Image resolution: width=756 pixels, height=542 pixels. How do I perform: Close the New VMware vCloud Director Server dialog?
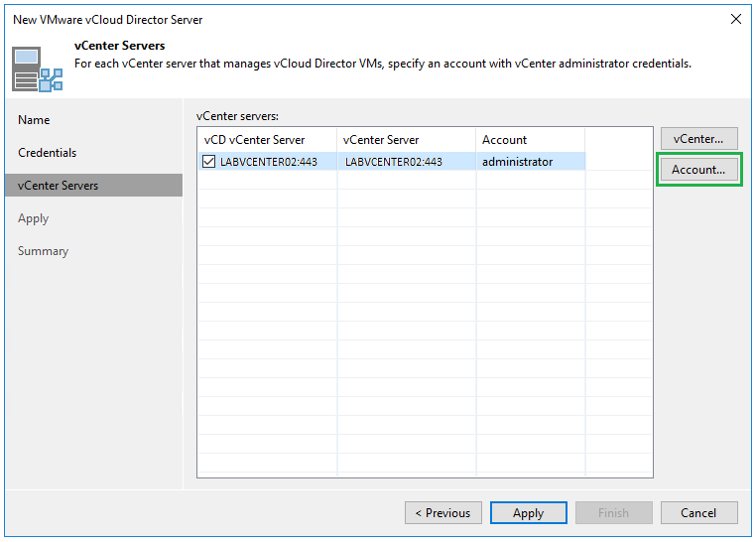pos(735,19)
